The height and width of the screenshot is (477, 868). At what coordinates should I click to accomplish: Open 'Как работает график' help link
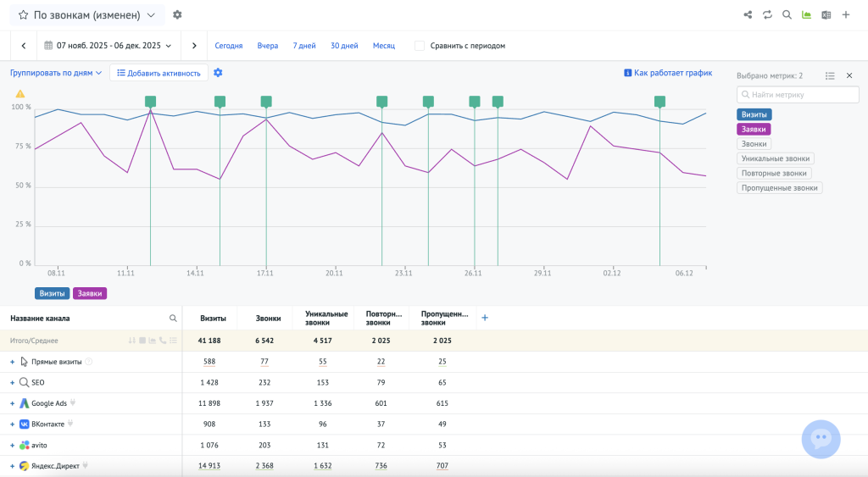tap(668, 74)
